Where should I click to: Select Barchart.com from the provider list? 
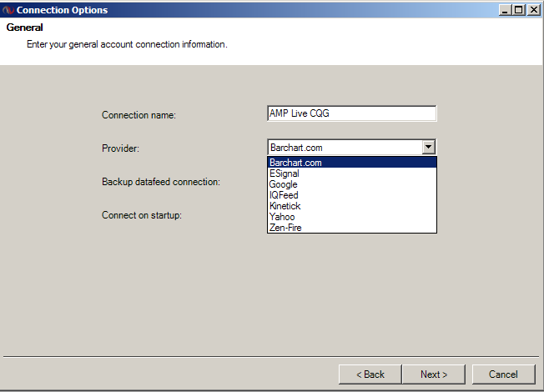351,163
